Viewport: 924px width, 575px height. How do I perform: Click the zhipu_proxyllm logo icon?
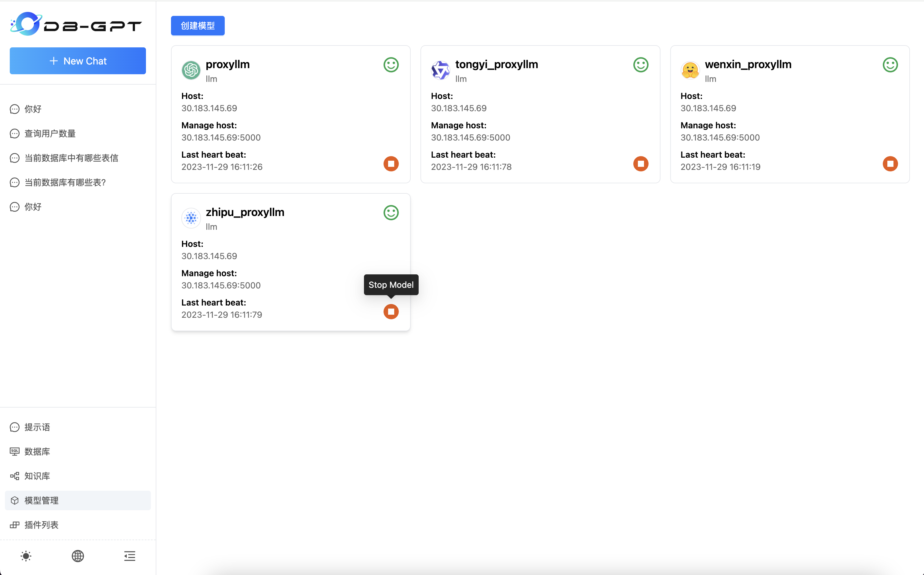point(191,218)
